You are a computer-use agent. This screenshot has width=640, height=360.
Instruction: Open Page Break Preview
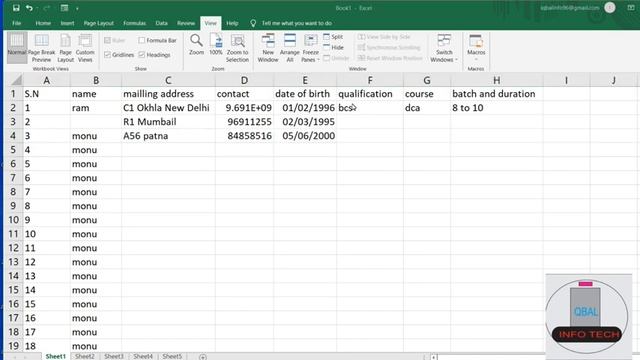coord(41,47)
